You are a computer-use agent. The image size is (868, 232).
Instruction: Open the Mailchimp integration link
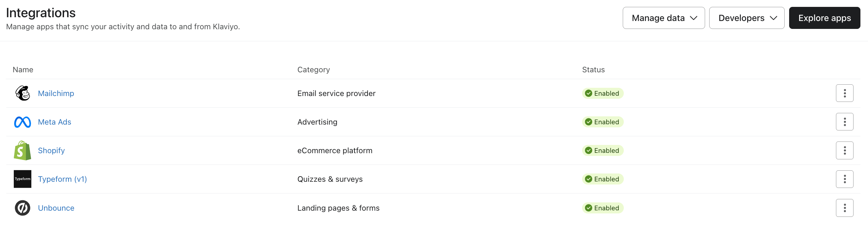click(56, 93)
